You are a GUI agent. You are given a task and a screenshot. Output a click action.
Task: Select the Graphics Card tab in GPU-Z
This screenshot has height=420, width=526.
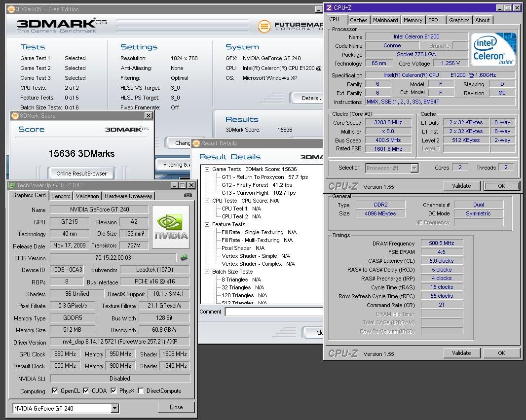(29, 195)
